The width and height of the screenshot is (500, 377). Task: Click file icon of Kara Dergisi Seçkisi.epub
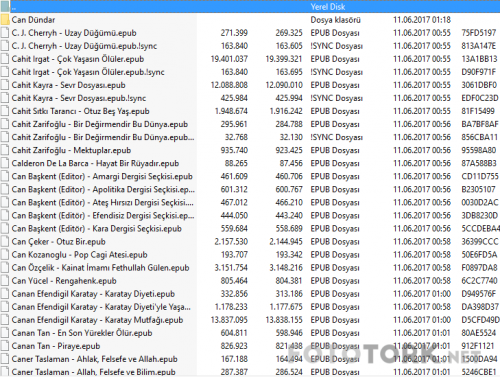5,229
